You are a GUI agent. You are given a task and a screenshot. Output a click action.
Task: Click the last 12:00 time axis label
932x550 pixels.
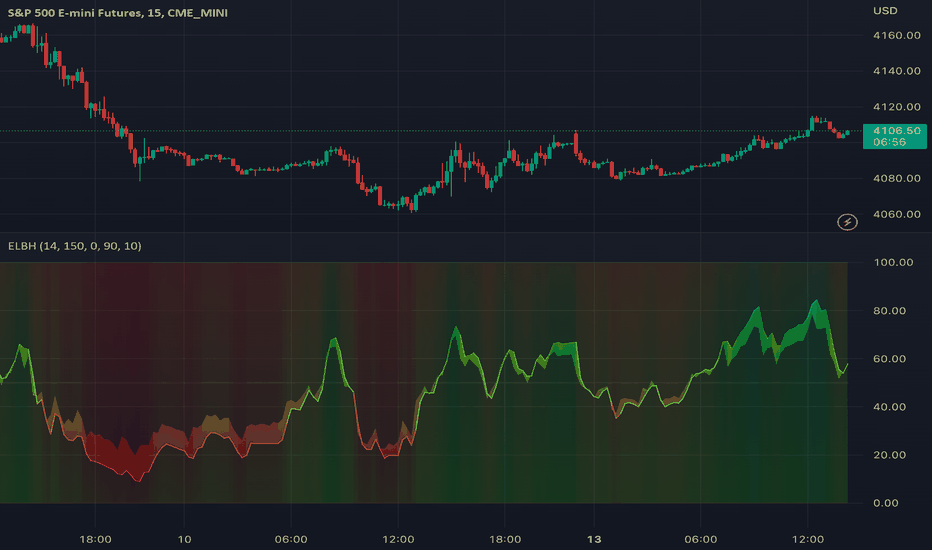807,539
